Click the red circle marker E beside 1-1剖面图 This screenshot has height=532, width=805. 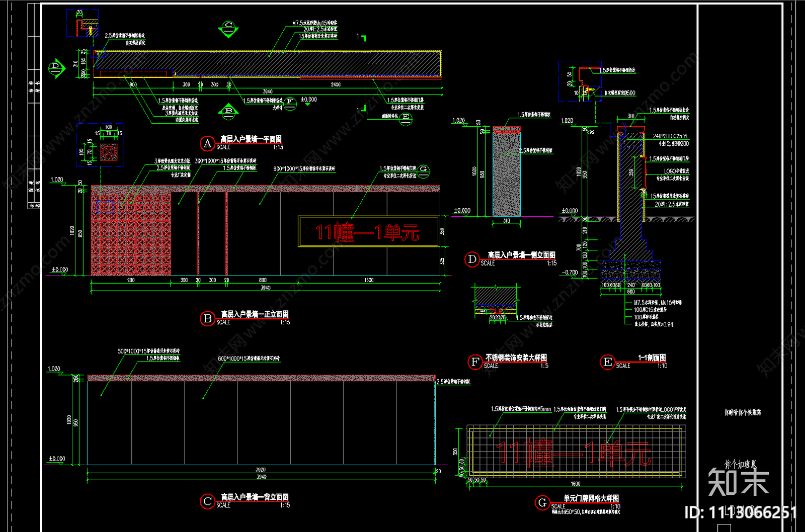(x=607, y=362)
